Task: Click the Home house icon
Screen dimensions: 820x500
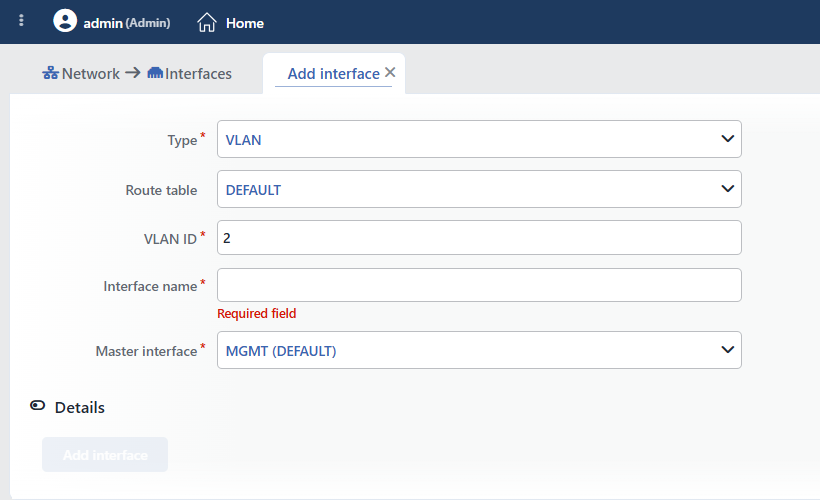Action: tap(207, 22)
